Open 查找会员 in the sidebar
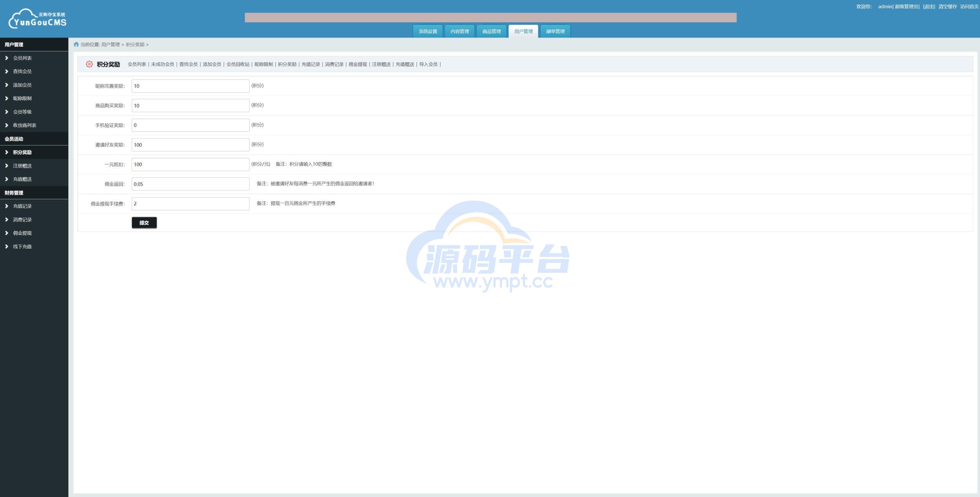Image resolution: width=980 pixels, height=497 pixels. [22, 71]
